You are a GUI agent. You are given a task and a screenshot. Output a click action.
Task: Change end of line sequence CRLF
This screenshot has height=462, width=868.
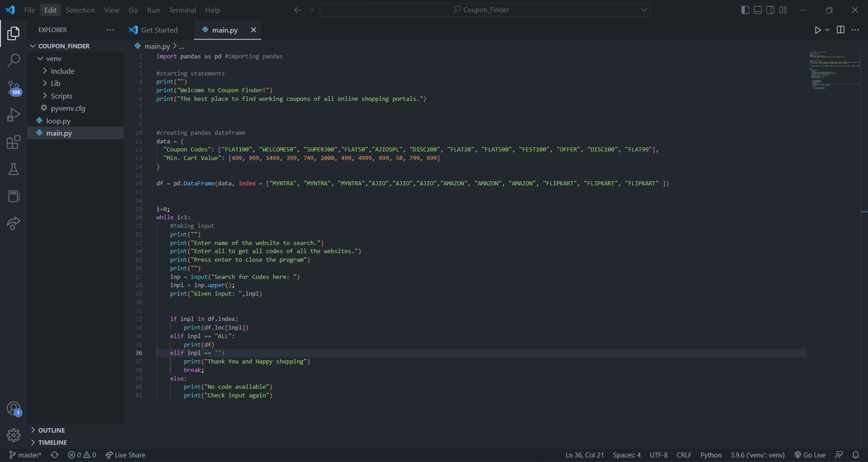[684, 455]
